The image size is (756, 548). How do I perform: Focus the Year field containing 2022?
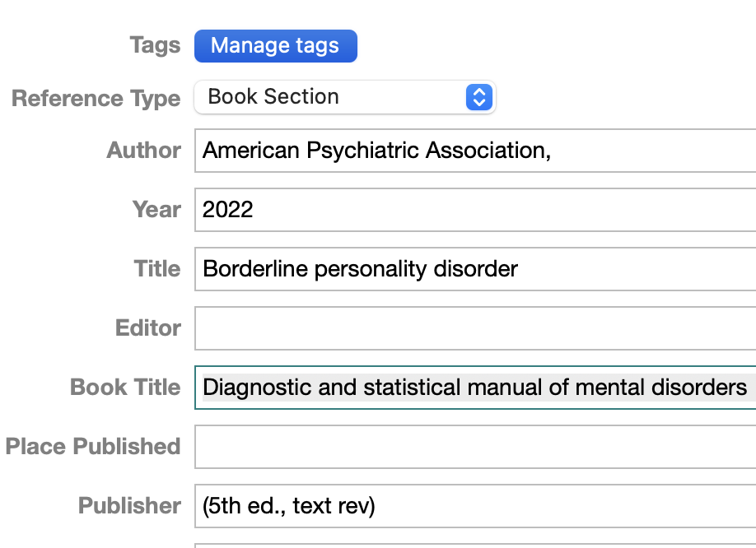[x=474, y=210]
